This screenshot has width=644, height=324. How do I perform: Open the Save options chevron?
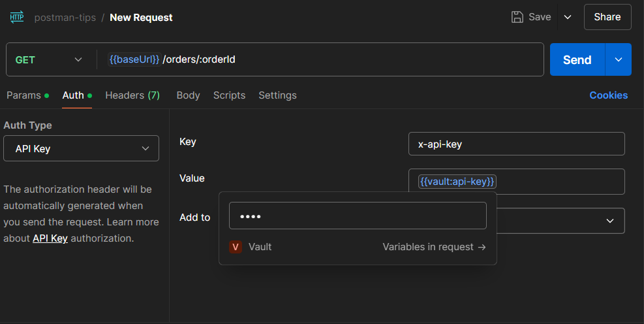[x=568, y=17]
